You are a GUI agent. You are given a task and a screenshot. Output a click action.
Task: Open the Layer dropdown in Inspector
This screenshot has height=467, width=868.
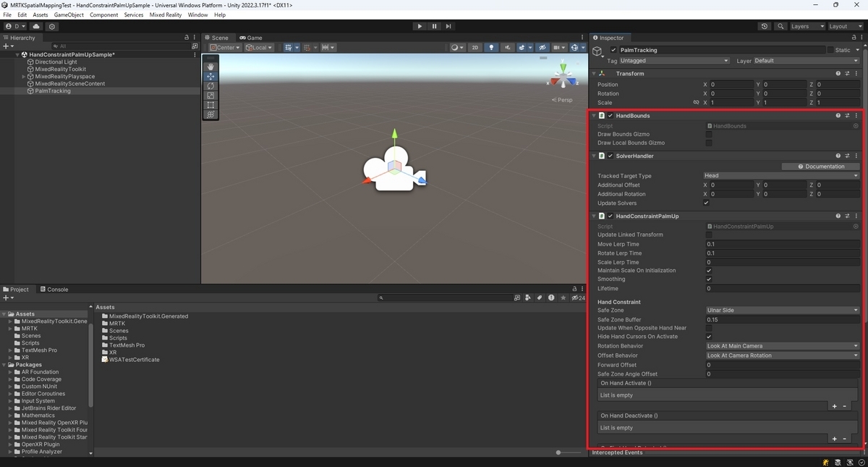point(807,61)
